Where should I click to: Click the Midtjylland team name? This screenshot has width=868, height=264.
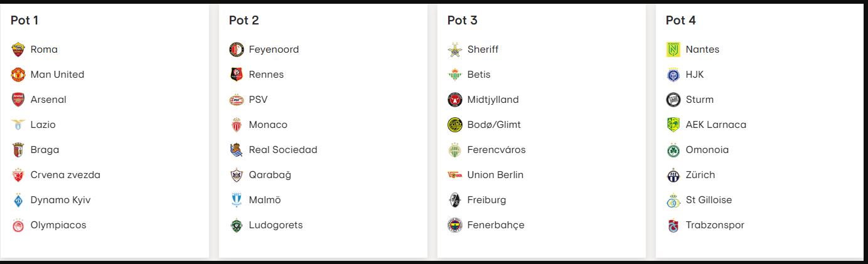click(493, 100)
